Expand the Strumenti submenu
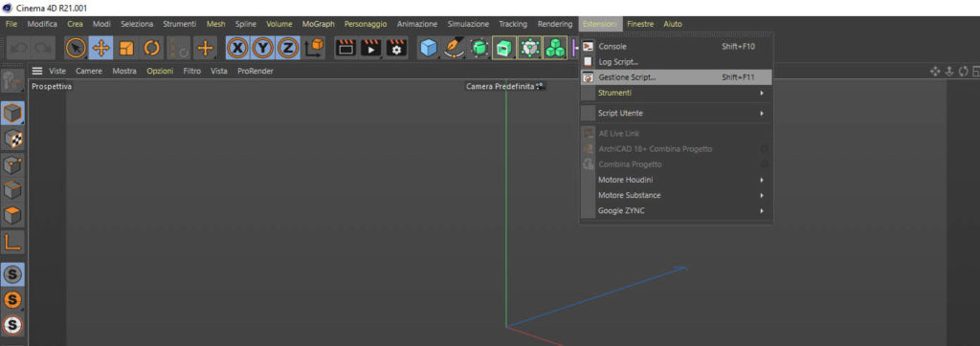This screenshot has height=346, width=980. coord(677,93)
